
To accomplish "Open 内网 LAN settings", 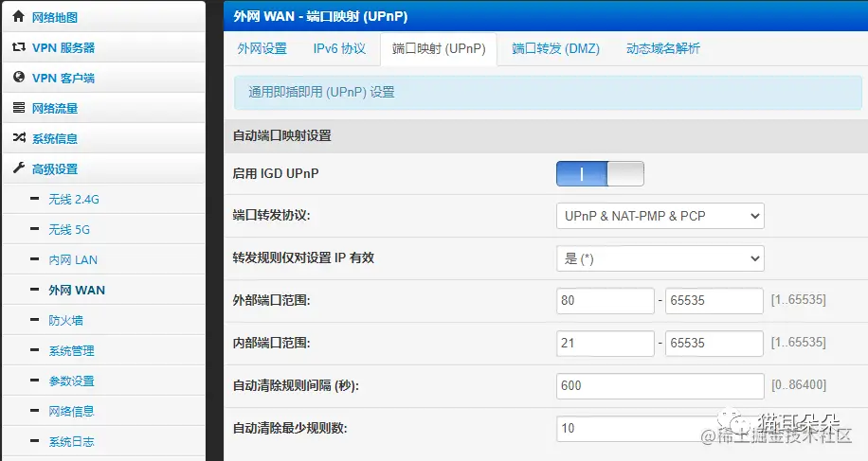I will (73, 259).
